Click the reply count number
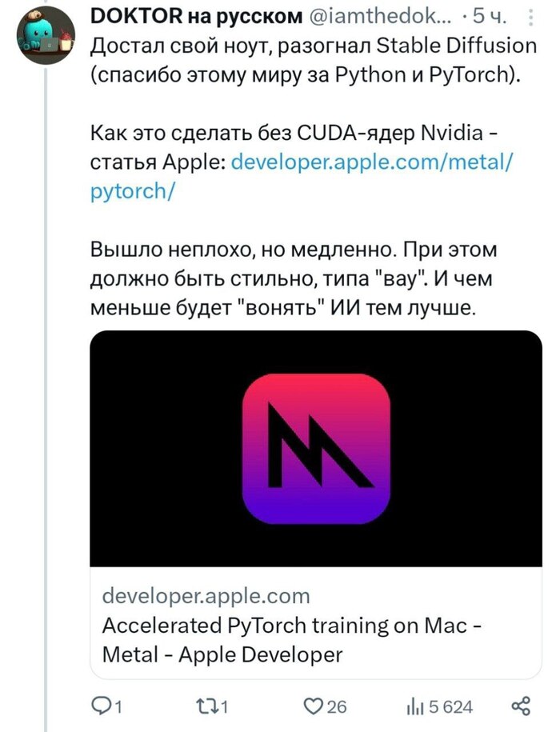Viewport: 560px width, 732px height. tap(118, 706)
